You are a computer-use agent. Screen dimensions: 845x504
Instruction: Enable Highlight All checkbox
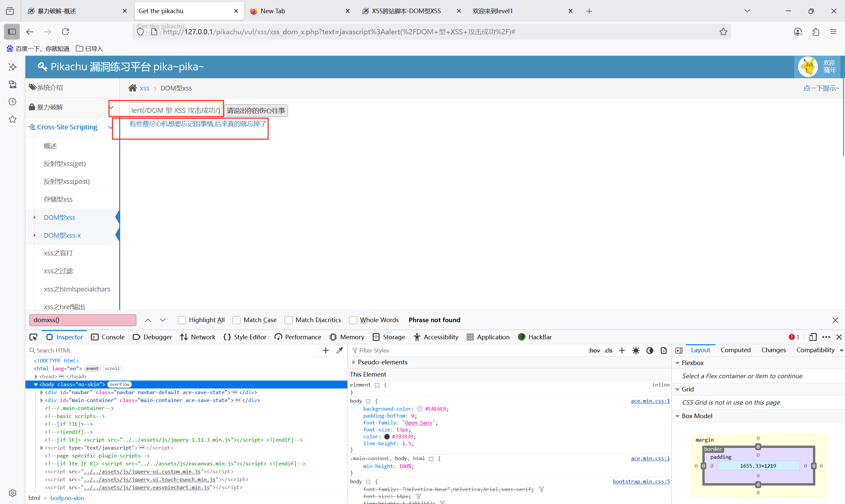(182, 320)
